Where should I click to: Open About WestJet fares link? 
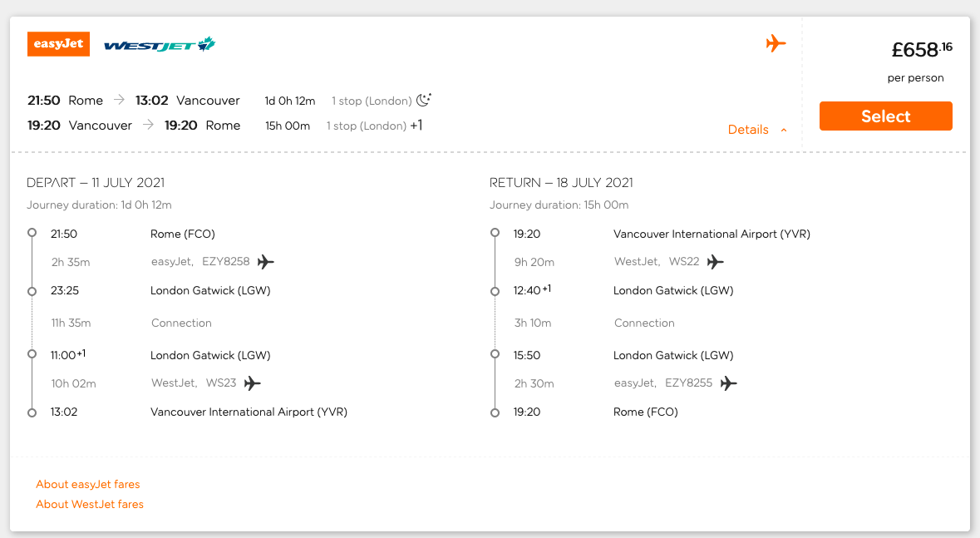click(x=90, y=504)
